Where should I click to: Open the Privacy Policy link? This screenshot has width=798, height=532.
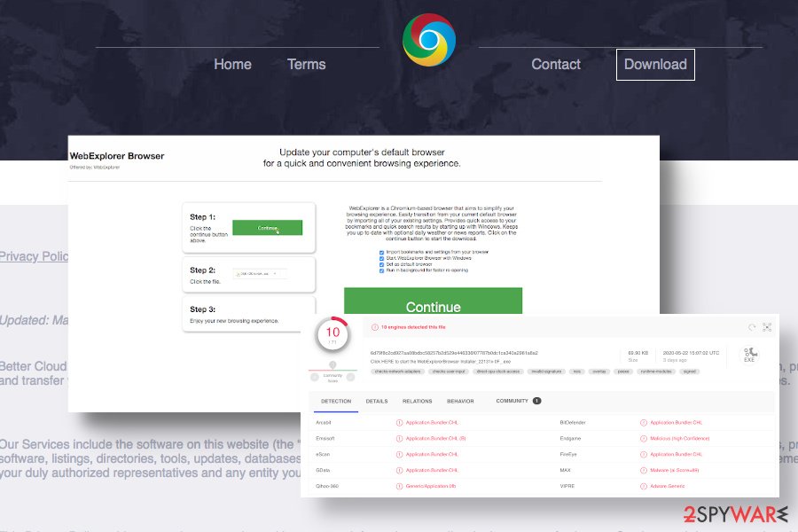pos(34,256)
